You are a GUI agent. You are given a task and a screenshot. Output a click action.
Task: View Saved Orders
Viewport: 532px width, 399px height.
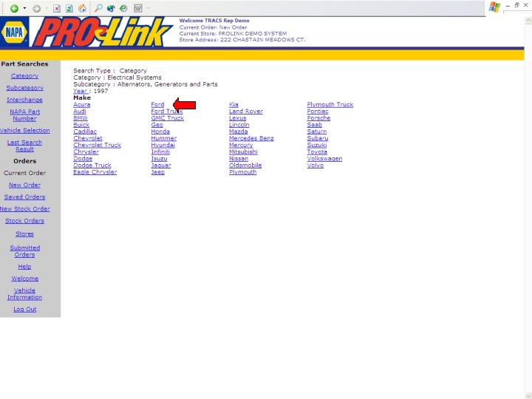tap(24, 197)
